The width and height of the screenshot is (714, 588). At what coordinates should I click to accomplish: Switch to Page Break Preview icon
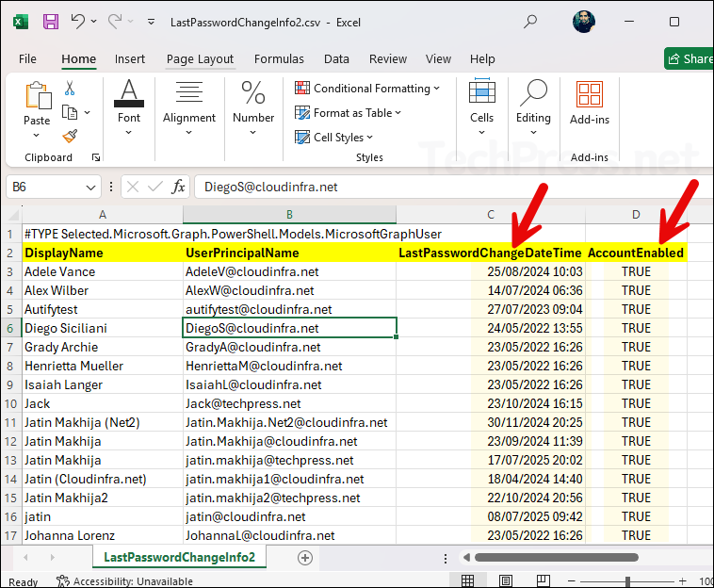click(x=544, y=580)
